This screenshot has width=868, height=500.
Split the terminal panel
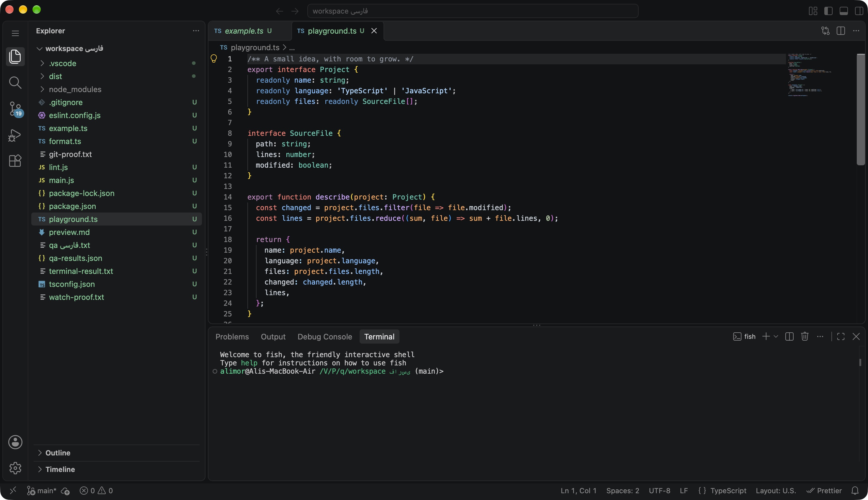tap(789, 336)
